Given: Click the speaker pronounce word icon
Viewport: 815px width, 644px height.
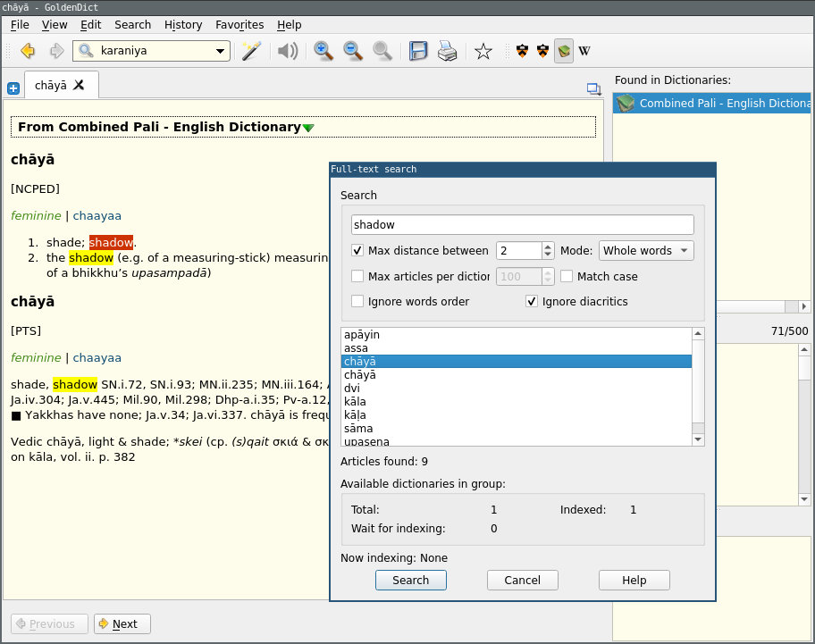Looking at the screenshot, I should tap(288, 51).
